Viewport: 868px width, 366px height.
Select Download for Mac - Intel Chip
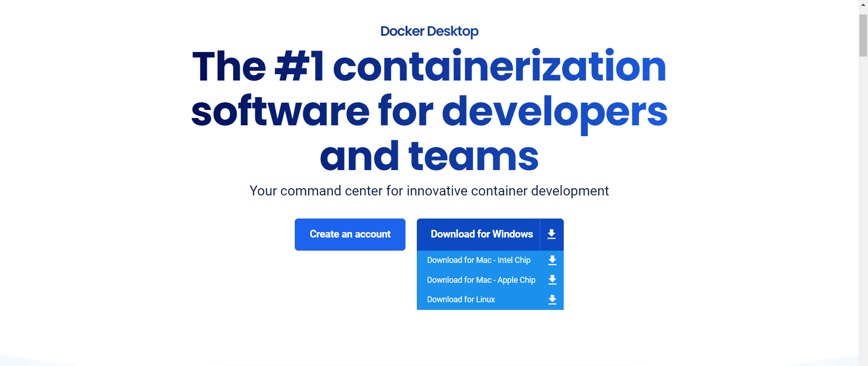click(x=479, y=260)
